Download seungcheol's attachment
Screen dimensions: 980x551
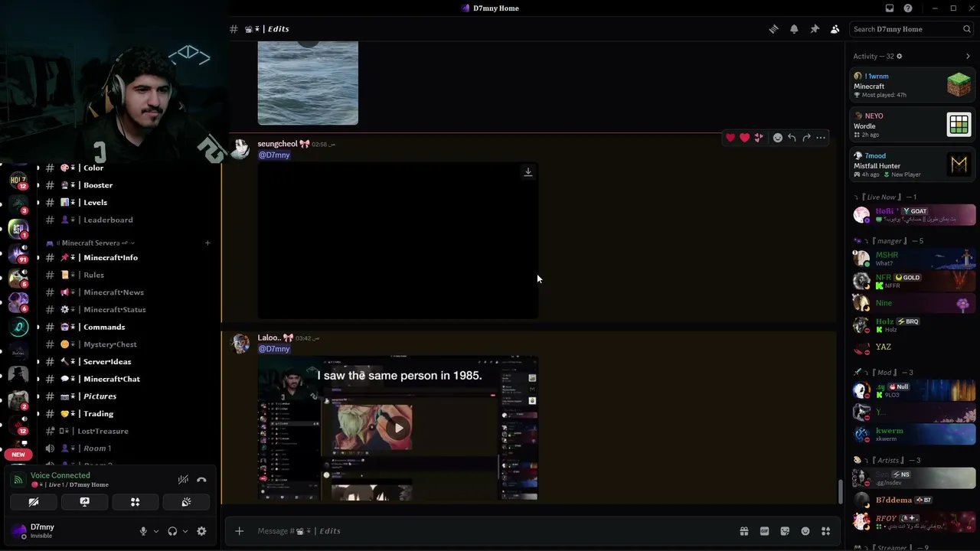click(528, 172)
